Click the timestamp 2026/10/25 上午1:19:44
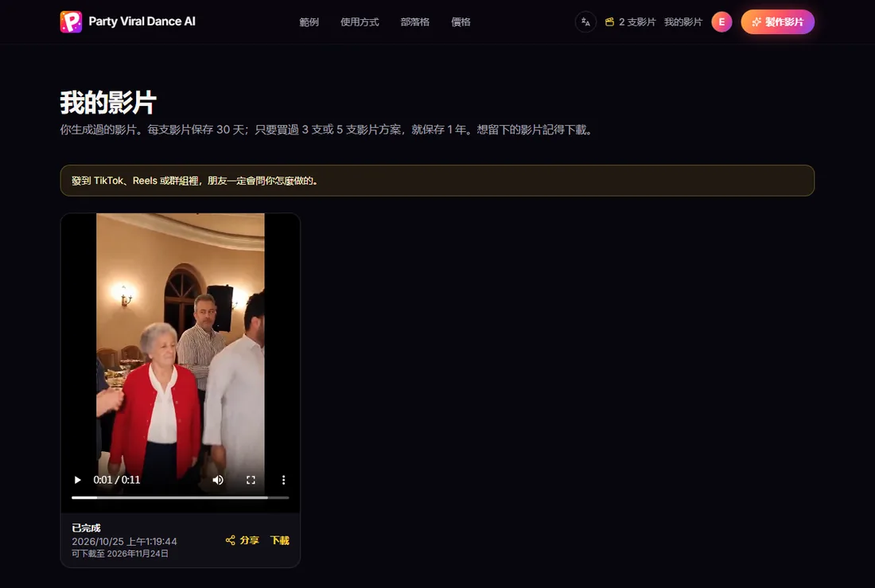 pos(124,541)
